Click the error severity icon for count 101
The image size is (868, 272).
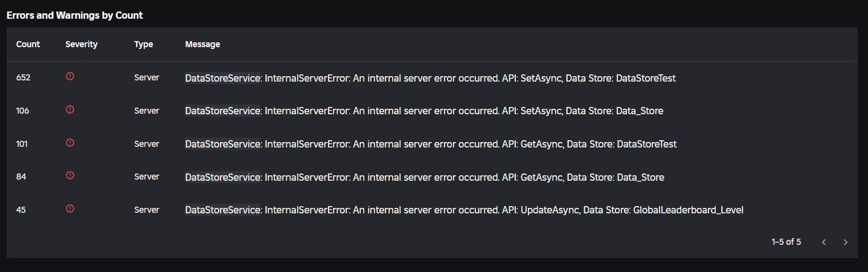point(70,143)
